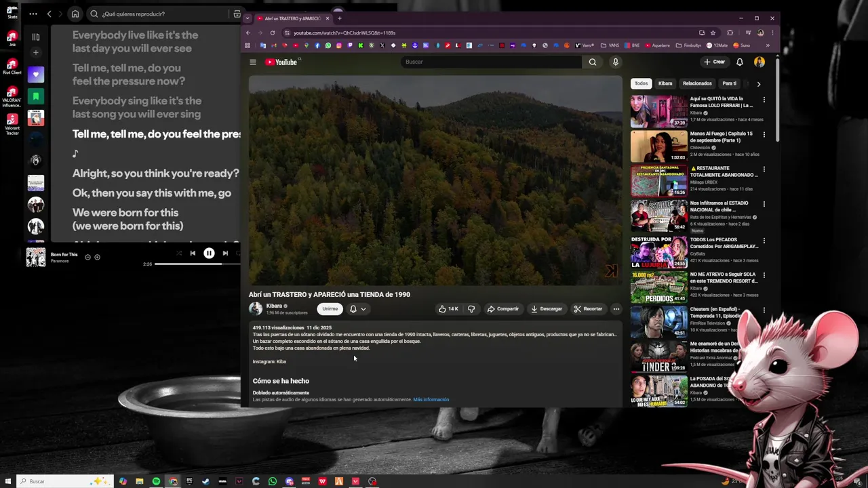The width and height of the screenshot is (868, 488).
Task: Open options for ESTADIO NACIONAL video
Action: click(x=764, y=204)
